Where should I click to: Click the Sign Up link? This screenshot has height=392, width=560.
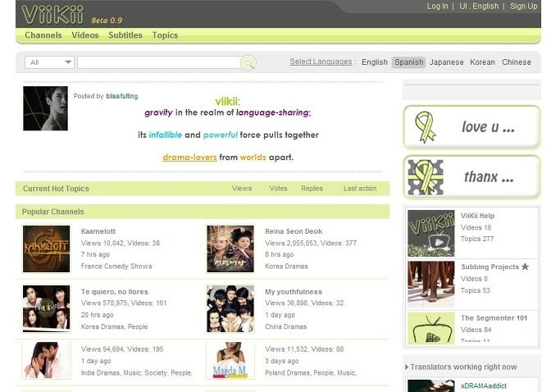[524, 6]
